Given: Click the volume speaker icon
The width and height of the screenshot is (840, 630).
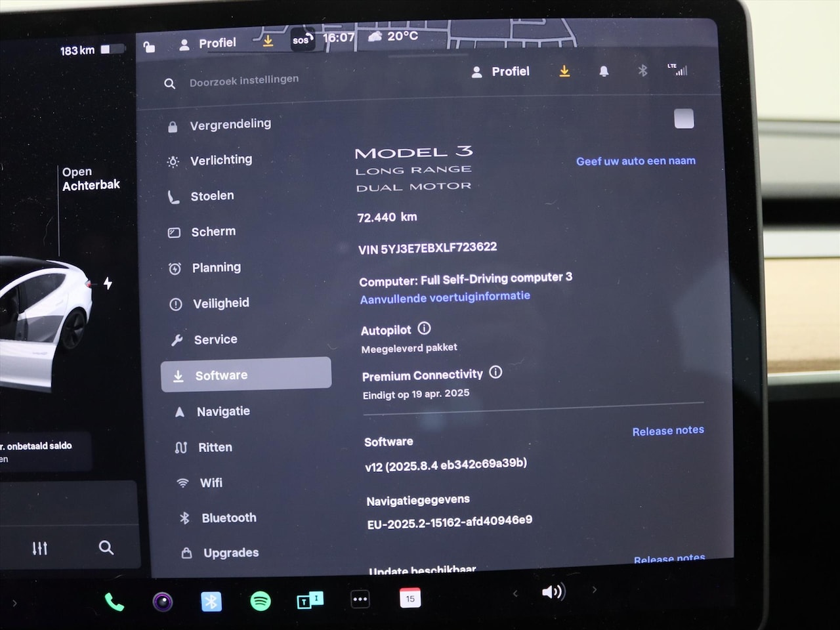Looking at the screenshot, I should (553, 592).
